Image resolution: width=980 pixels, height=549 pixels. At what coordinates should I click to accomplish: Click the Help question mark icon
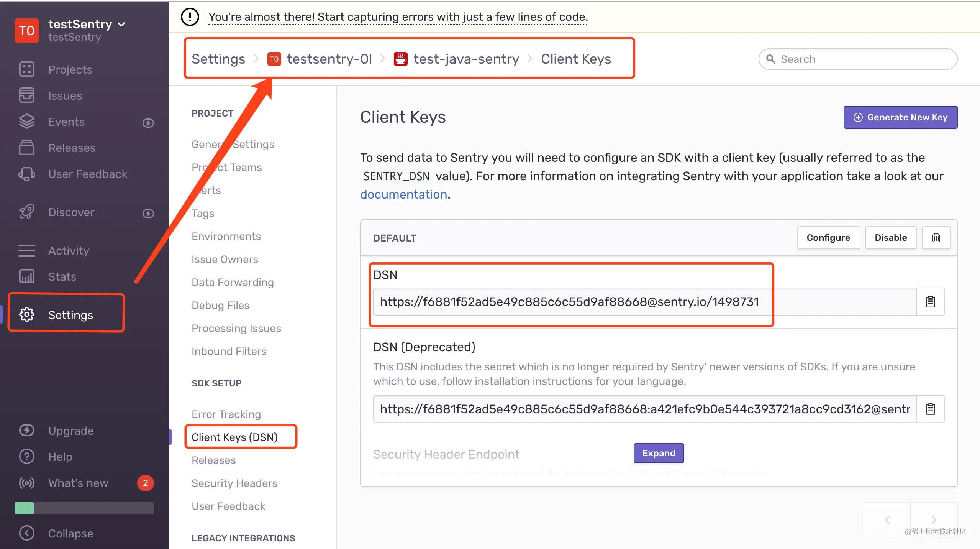pyautogui.click(x=27, y=457)
